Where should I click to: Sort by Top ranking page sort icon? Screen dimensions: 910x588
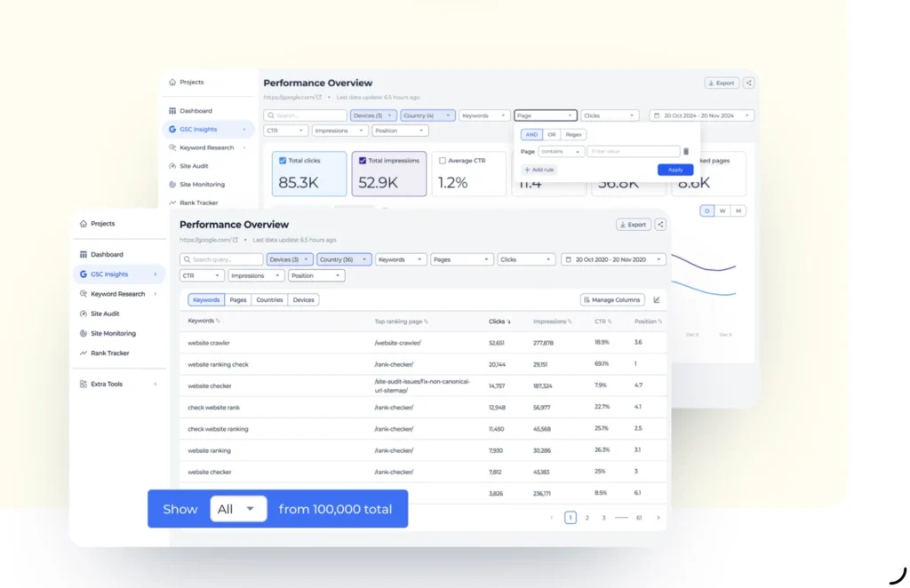pos(426,322)
